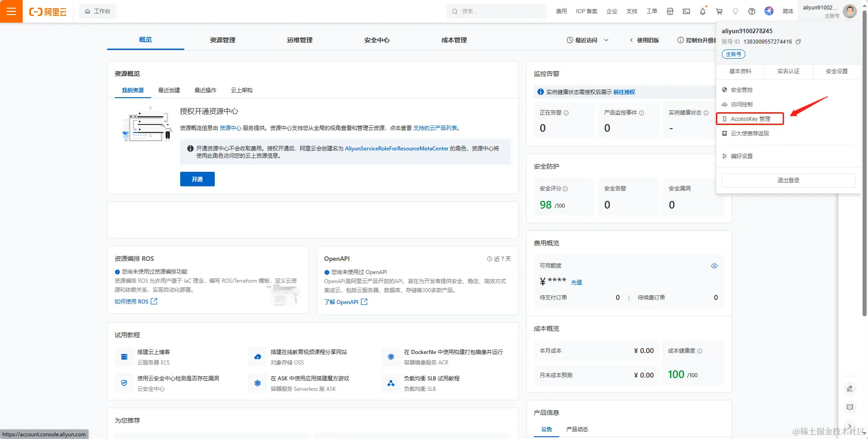Toggle available balance visibility eye icon
The width and height of the screenshot is (868, 439).
[714, 266]
